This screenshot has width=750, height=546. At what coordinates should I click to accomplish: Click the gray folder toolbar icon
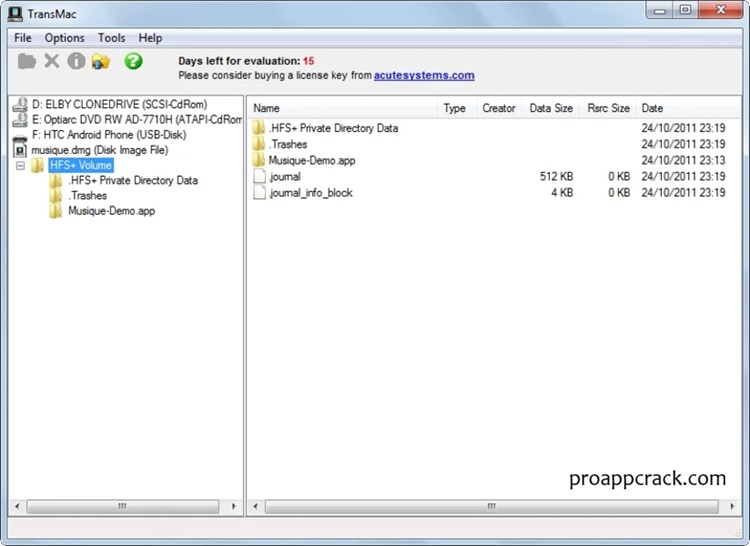pyautogui.click(x=27, y=61)
